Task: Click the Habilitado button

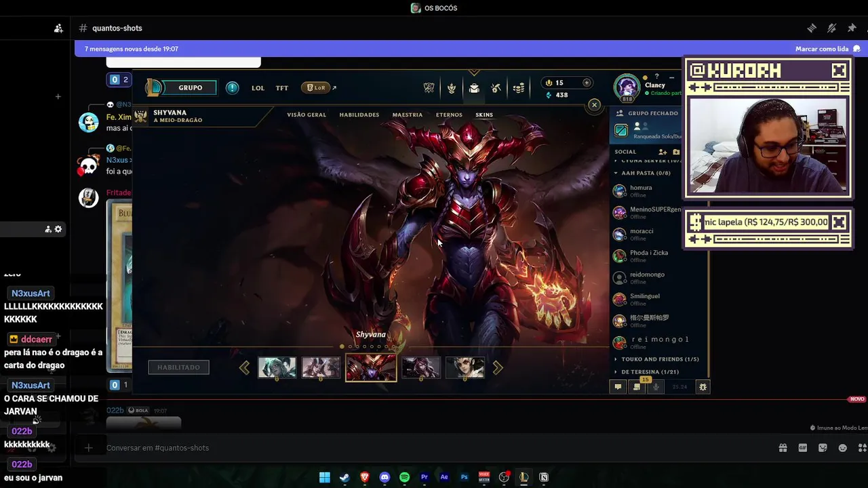Action: (179, 367)
